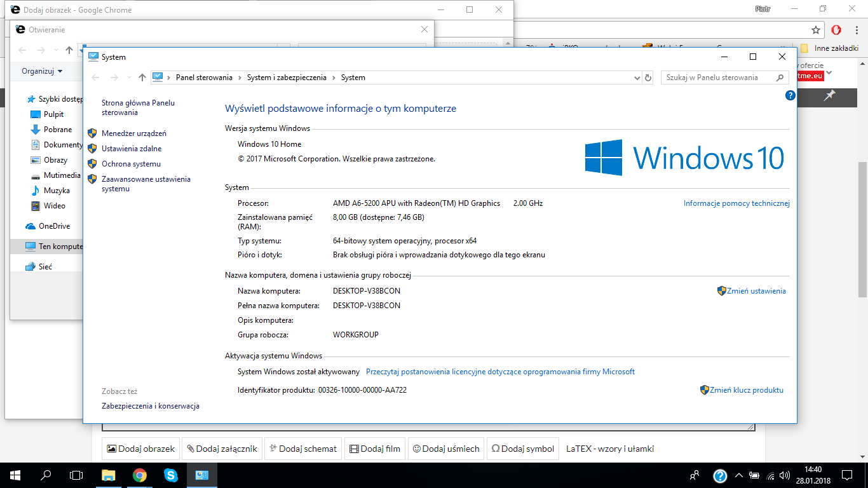
Task: Click the System window taskbar button
Action: coord(201,475)
